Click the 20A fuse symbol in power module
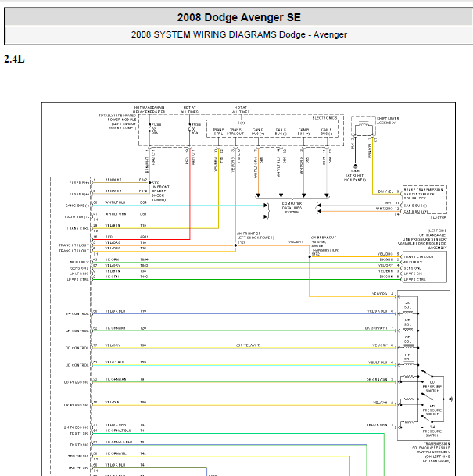This screenshot has width=473, height=476. pyautogui.click(x=149, y=129)
